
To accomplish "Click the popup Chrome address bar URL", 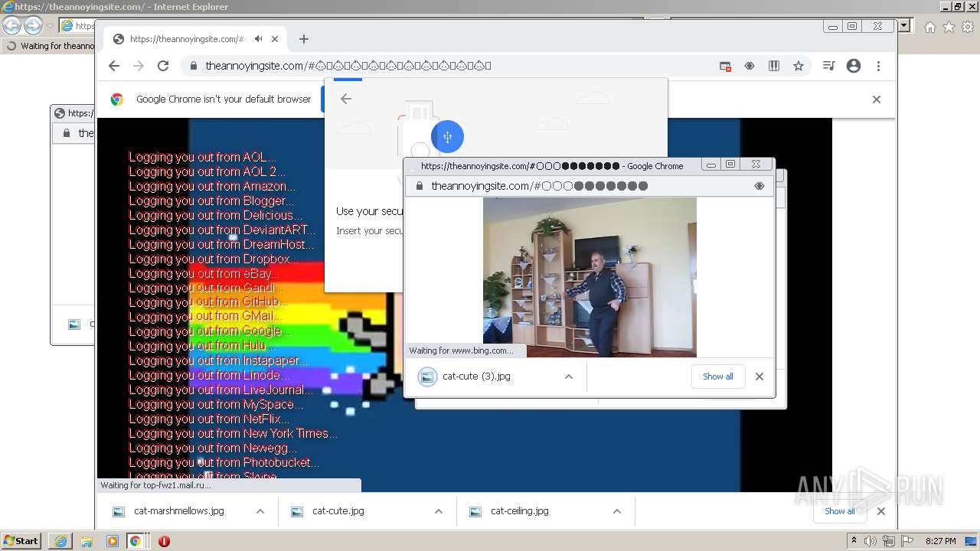I will [539, 186].
